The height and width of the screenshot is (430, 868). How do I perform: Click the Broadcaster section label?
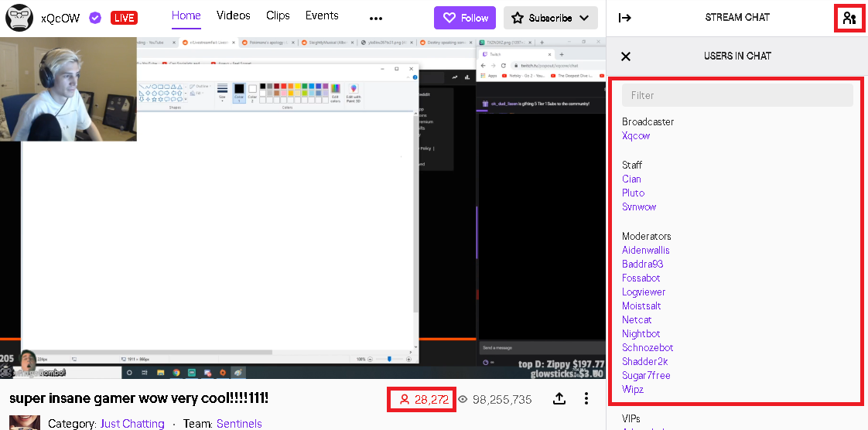click(648, 121)
